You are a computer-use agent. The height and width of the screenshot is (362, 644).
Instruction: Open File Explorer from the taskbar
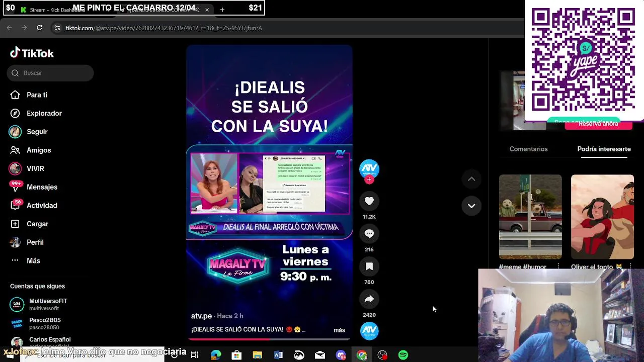[257, 355]
